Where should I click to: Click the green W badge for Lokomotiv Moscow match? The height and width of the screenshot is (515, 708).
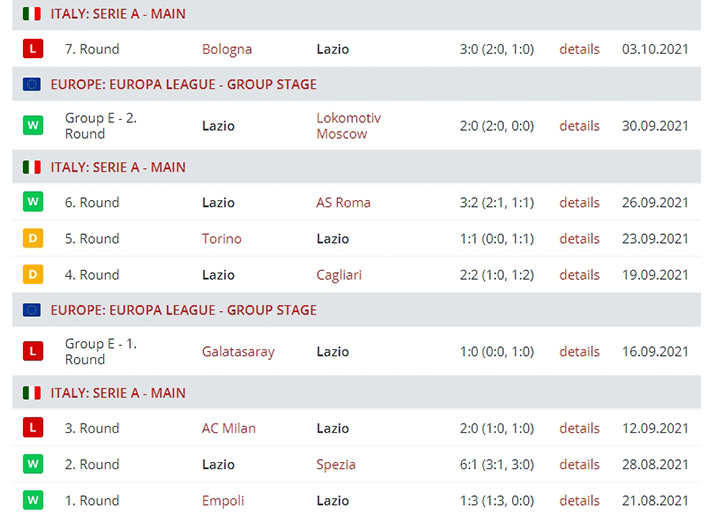[33, 125]
